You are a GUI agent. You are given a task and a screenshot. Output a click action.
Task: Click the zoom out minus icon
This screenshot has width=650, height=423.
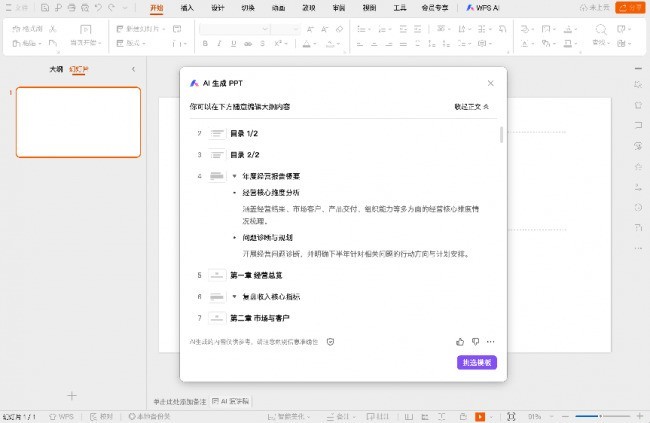coord(565,416)
